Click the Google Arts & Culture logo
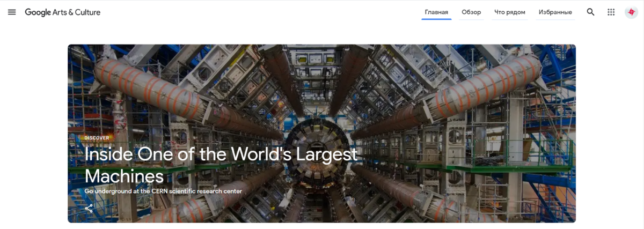This screenshot has height=229, width=644. (63, 12)
